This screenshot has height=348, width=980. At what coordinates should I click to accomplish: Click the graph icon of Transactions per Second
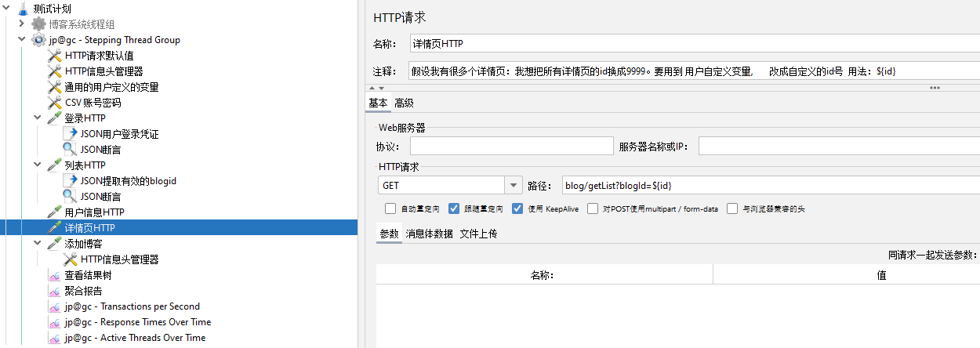pos(54,306)
